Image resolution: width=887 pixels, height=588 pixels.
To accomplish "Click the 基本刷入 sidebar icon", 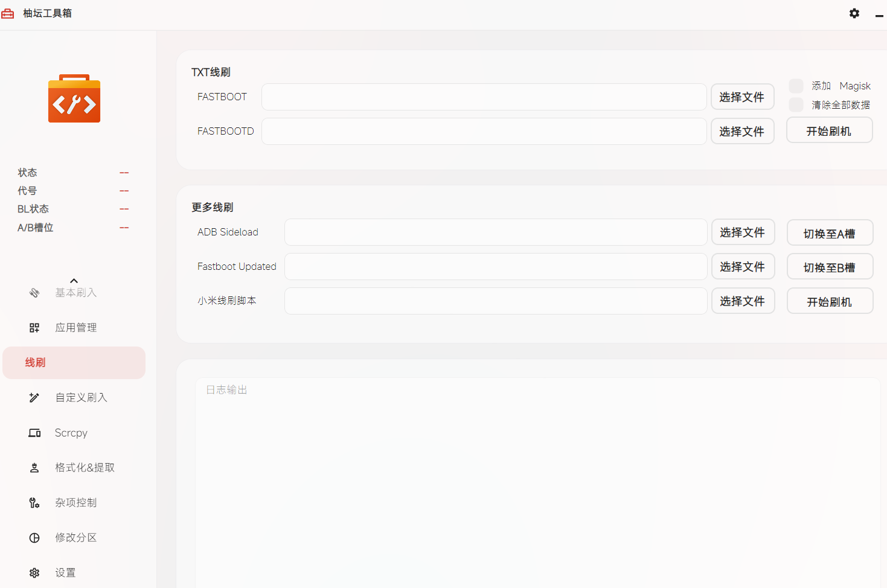I will [x=34, y=293].
